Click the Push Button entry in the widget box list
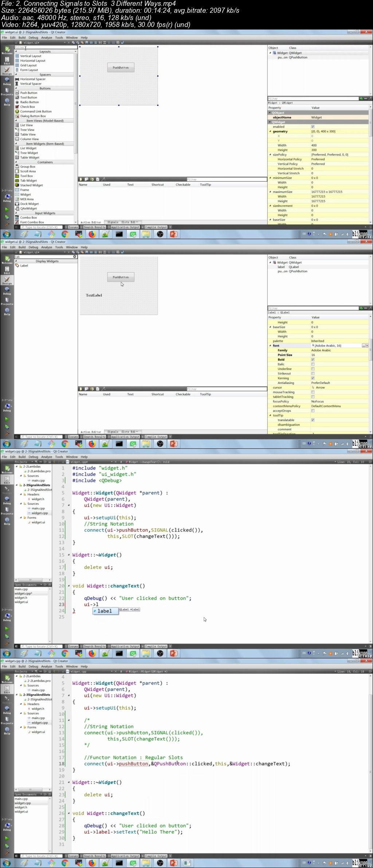Viewport: 373px width, 868px height. (x=28, y=93)
